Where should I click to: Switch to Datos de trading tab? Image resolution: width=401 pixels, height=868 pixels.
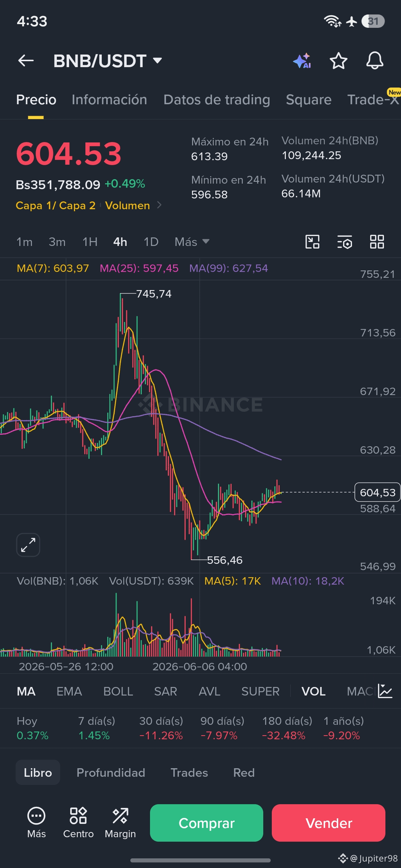[x=216, y=100]
